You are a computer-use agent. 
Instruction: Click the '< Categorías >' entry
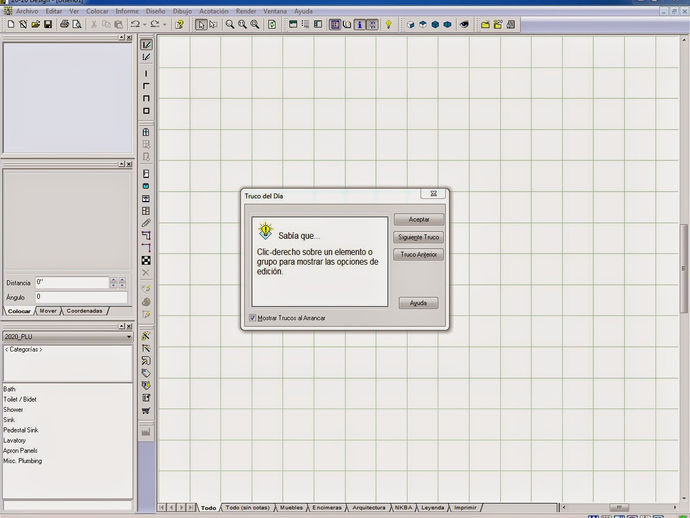coord(23,349)
